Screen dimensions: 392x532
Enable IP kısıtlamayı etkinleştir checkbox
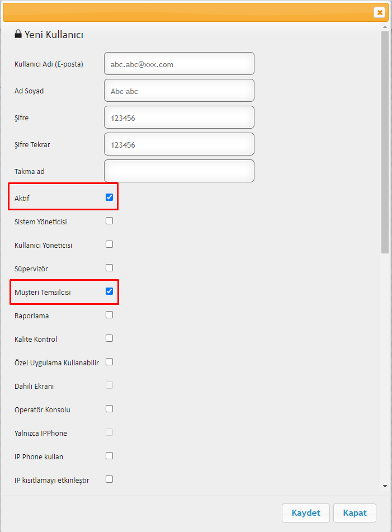[x=109, y=479]
